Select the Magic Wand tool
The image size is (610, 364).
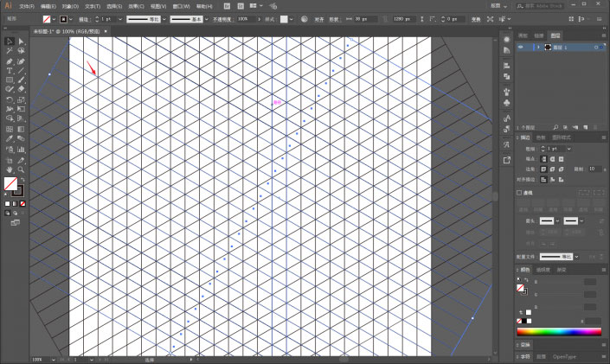coord(10,51)
